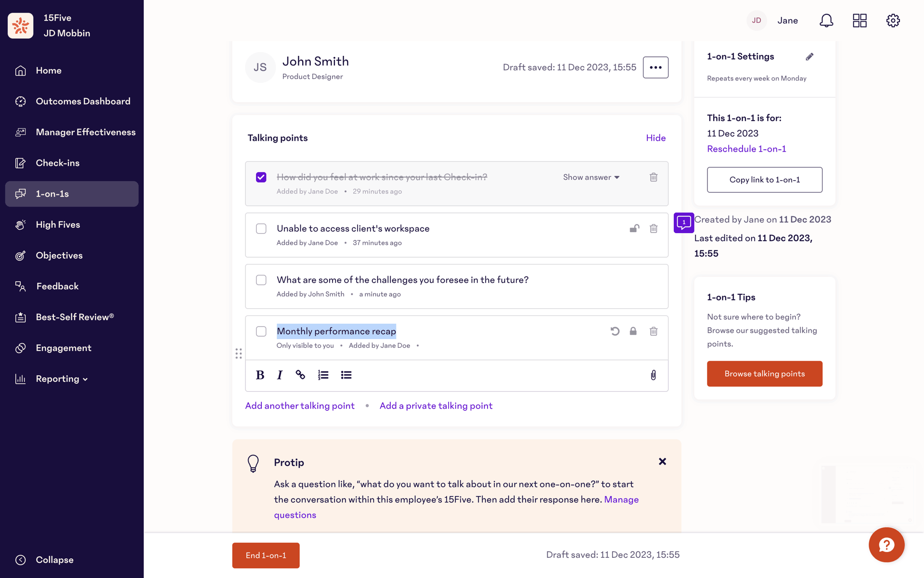The image size is (924, 578).
Task: Click Browse talking points button
Action: (x=764, y=374)
